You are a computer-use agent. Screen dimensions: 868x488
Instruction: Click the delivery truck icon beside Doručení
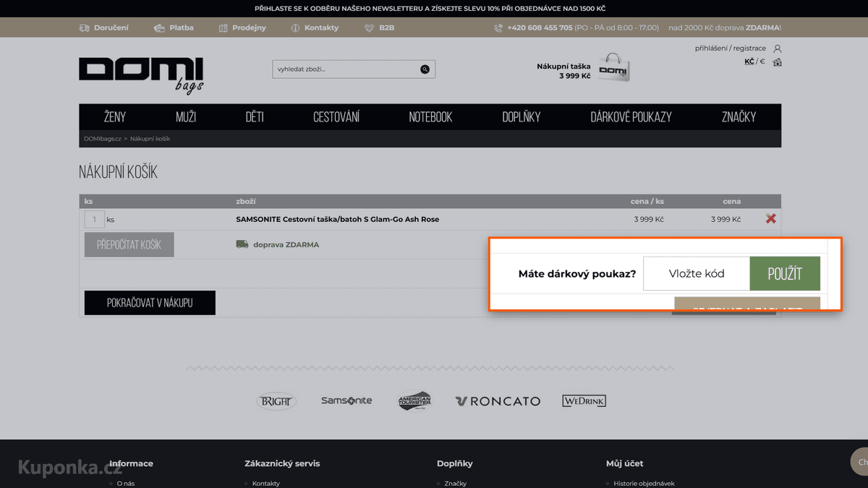(85, 27)
